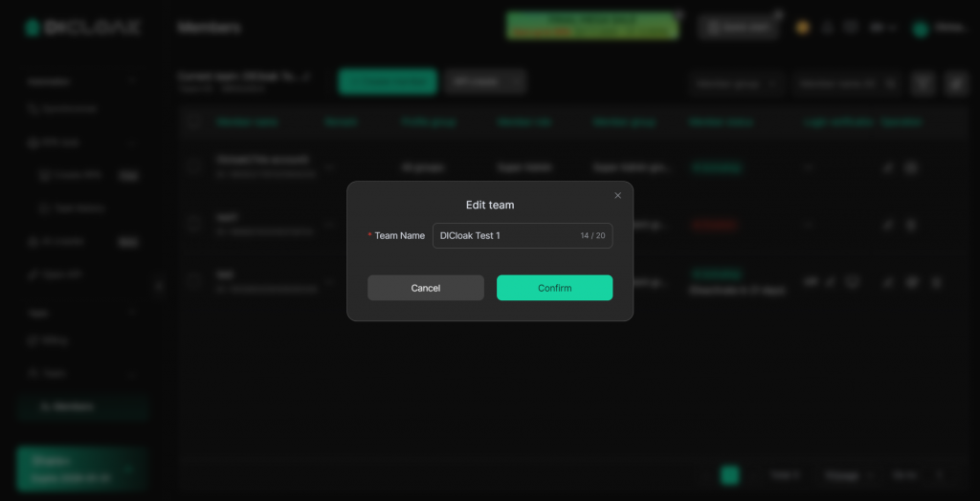Tick the select-all checkbox in table header
This screenshot has width=980, height=501.
(193, 121)
